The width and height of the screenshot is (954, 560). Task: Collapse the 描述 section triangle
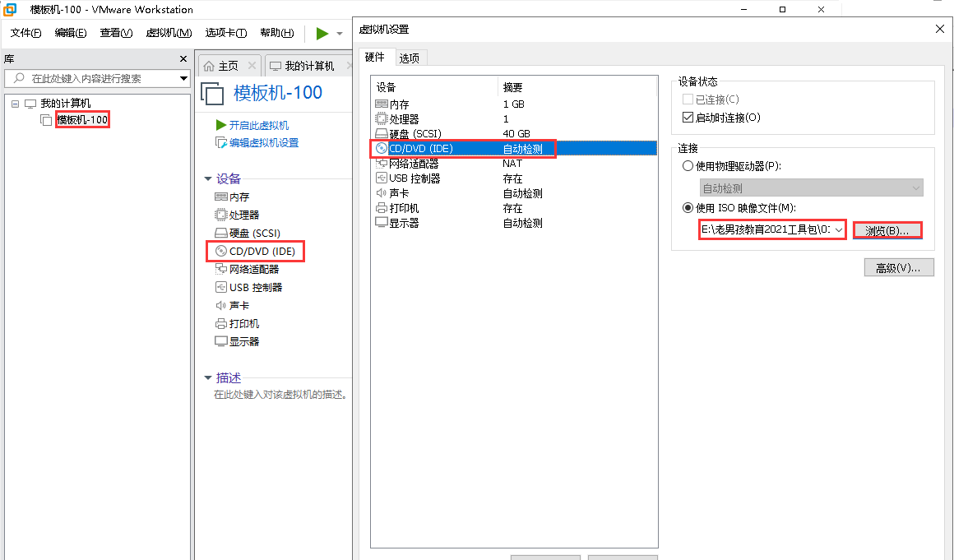click(207, 378)
